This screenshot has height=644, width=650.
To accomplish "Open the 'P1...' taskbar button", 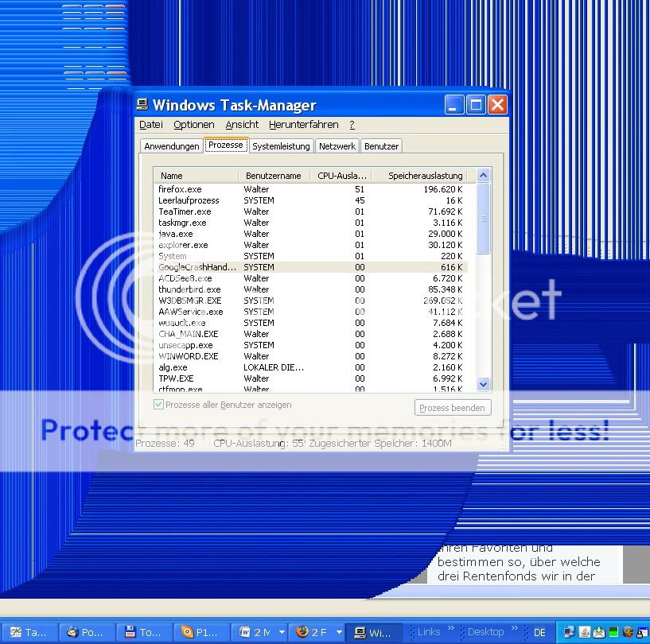I will (200, 632).
